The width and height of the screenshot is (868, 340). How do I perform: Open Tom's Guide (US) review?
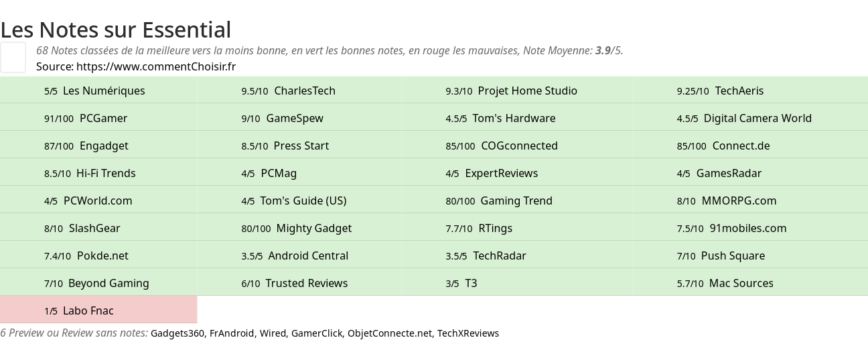(x=299, y=201)
